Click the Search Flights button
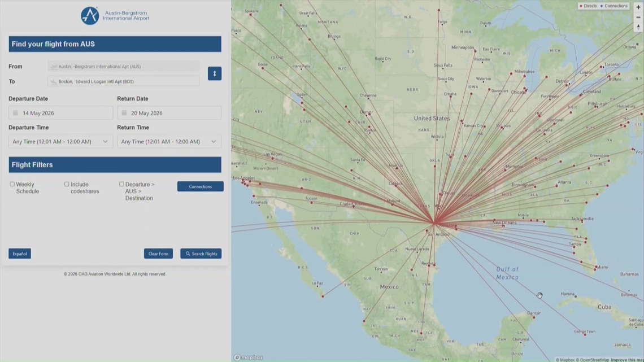Image resolution: width=644 pixels, height=362 pixels. 201,254
